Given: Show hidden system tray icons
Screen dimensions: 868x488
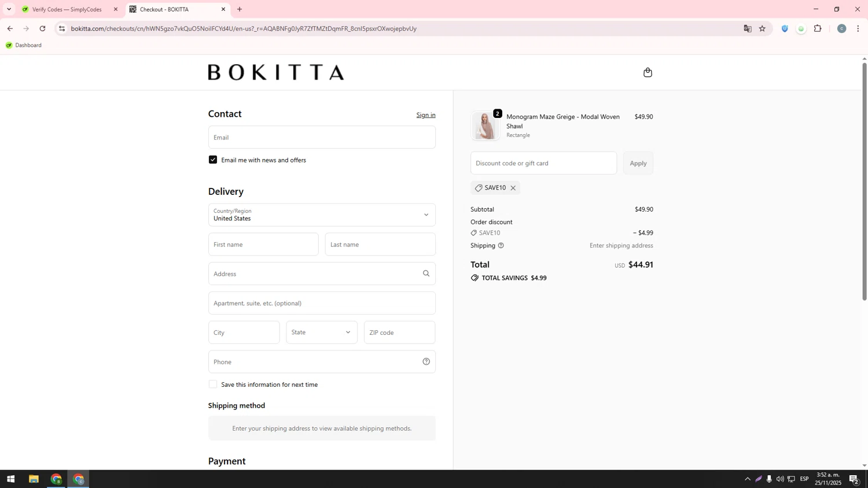Looking at the screenshot, I should [x=748, y=479].
